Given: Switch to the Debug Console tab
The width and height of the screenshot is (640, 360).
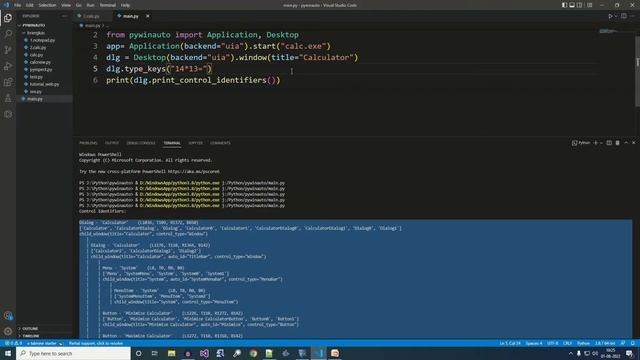Looking at the screenshot, I should coord(141,143).
